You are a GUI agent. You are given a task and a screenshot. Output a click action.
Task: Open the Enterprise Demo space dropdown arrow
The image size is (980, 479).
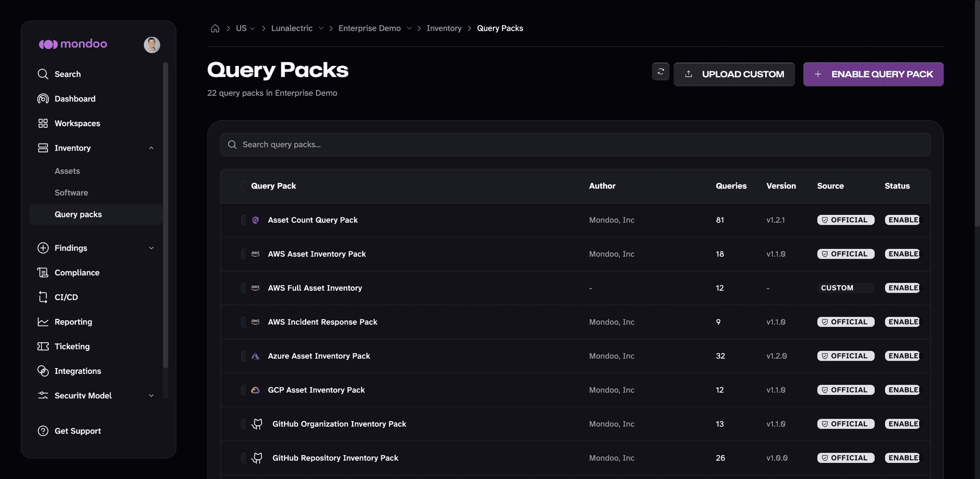pyautogui.click(x=409, y=28)
